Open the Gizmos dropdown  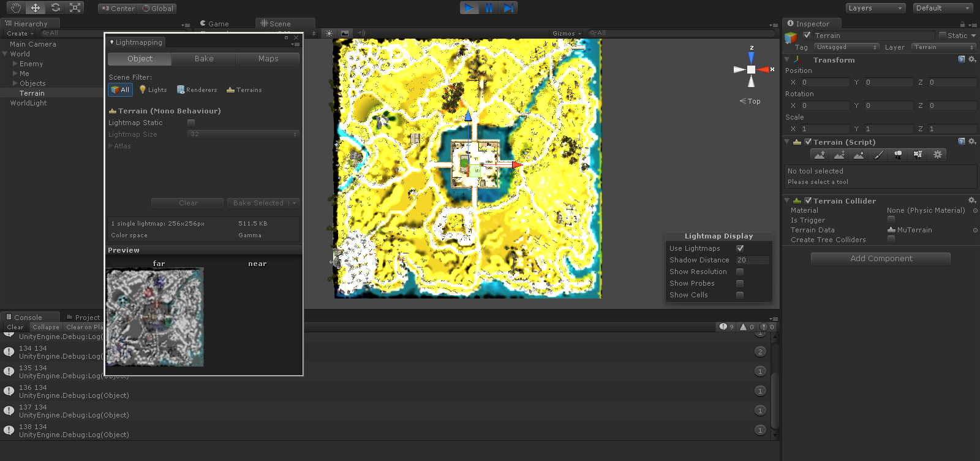(x=567, y=34)
